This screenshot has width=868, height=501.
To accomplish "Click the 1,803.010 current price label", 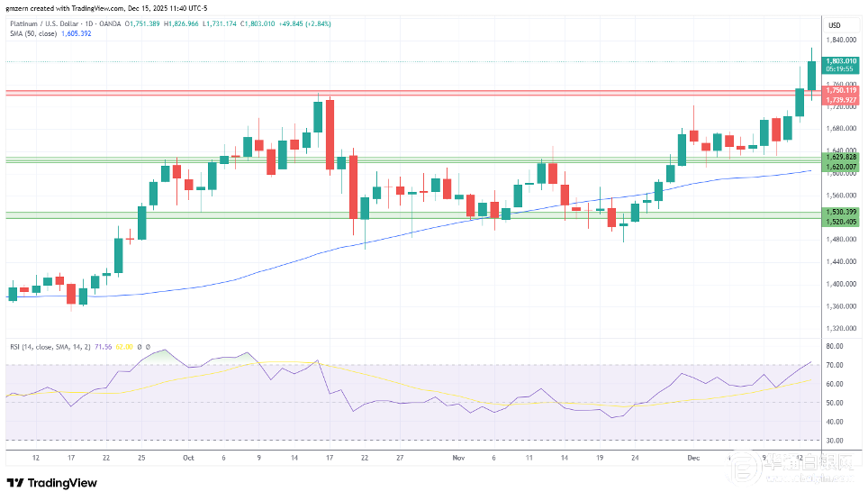I will (840, 60).
